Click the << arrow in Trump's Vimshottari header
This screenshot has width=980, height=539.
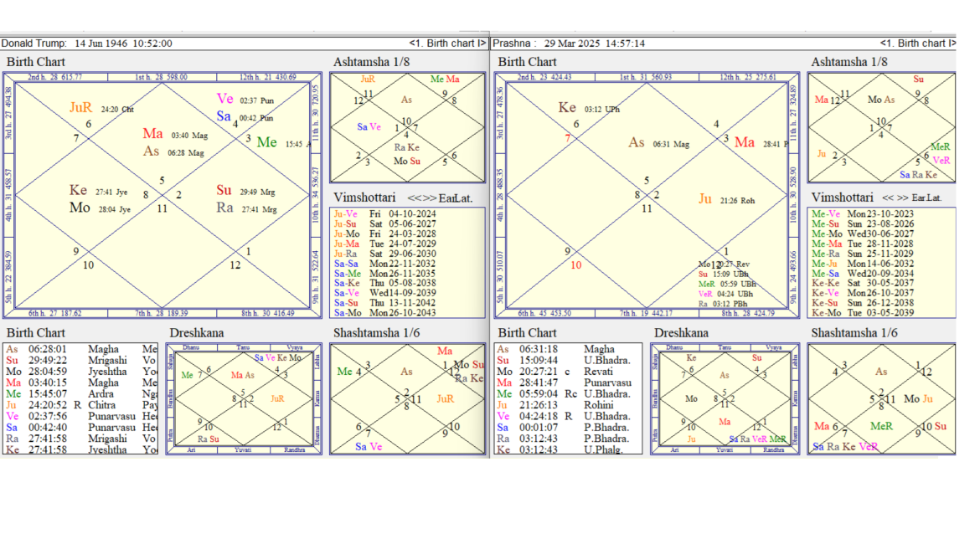[x=414, y=198]
